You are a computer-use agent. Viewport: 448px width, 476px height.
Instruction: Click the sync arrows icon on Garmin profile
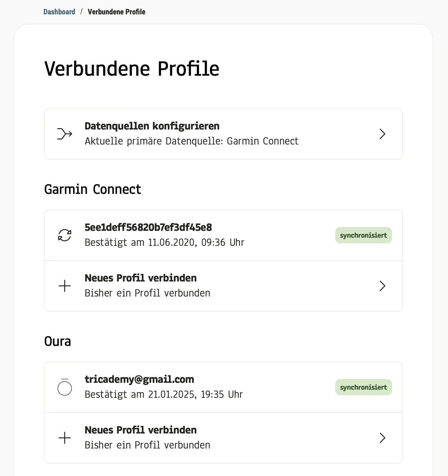point(65,235)
